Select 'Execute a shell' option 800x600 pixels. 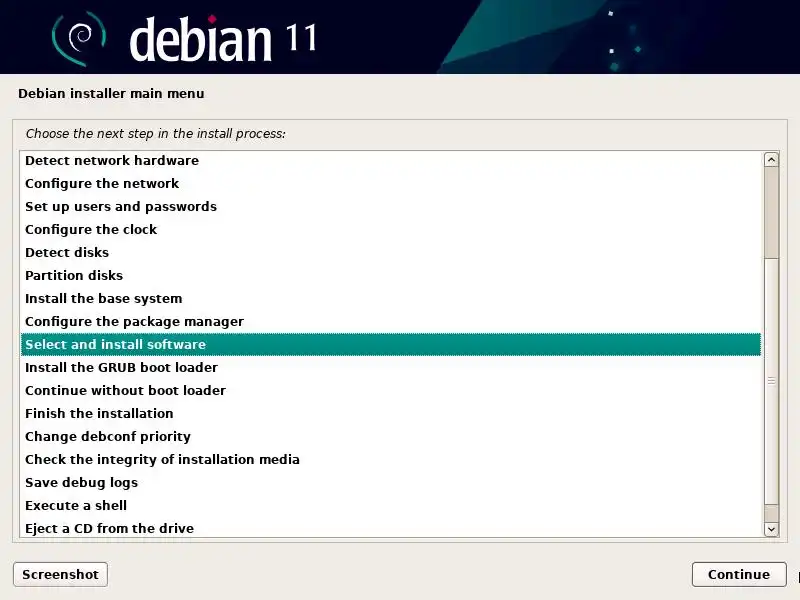pyautogui.click(x=391, y=505)
